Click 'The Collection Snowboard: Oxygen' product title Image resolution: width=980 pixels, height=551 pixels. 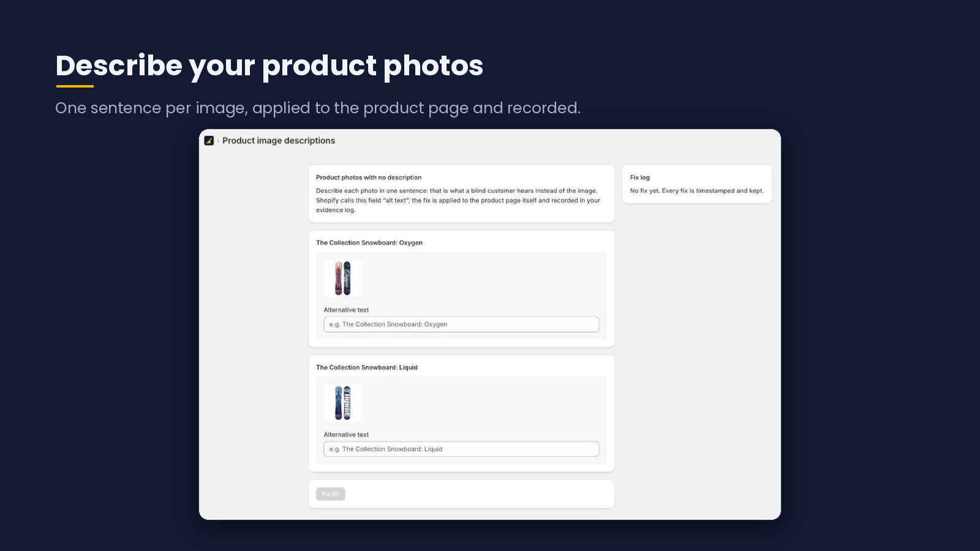tap(369, 243)
